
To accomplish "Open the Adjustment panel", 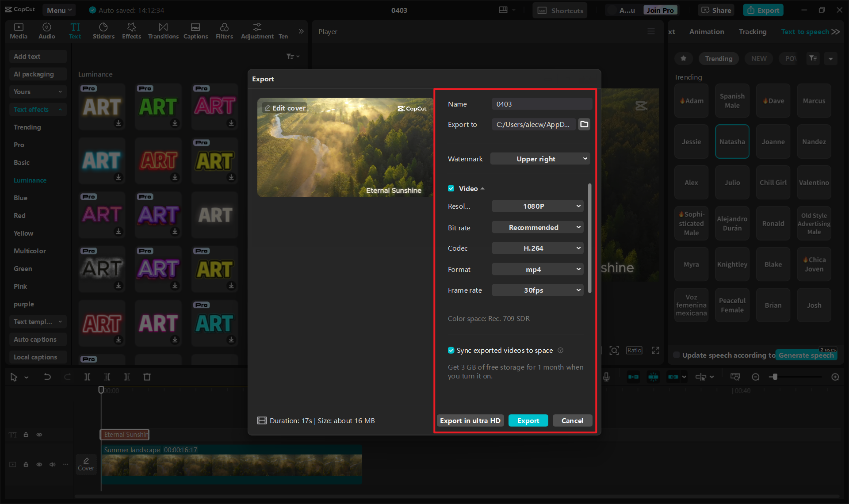I will (x=257, y=31).
